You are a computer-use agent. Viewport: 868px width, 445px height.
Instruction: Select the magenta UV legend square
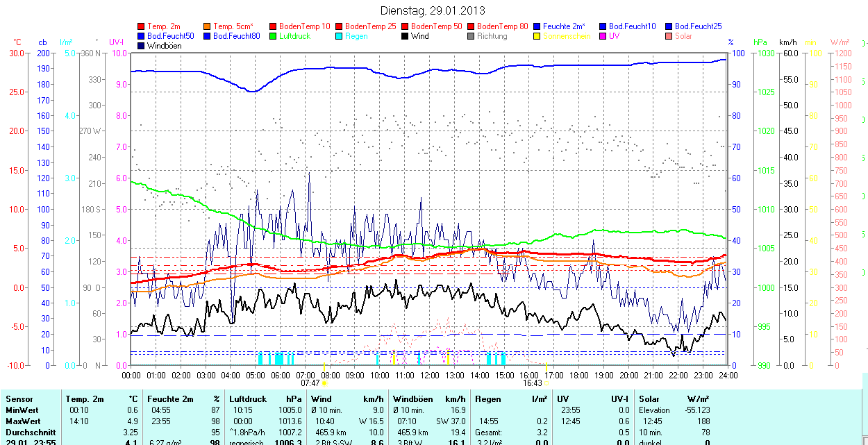click(603, 36)
